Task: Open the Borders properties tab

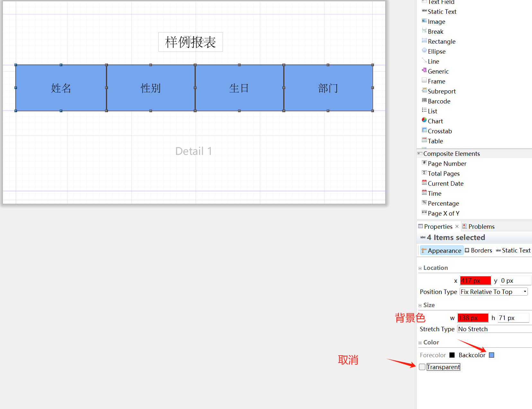Action: pyautogui.click(x=478, y=251)
